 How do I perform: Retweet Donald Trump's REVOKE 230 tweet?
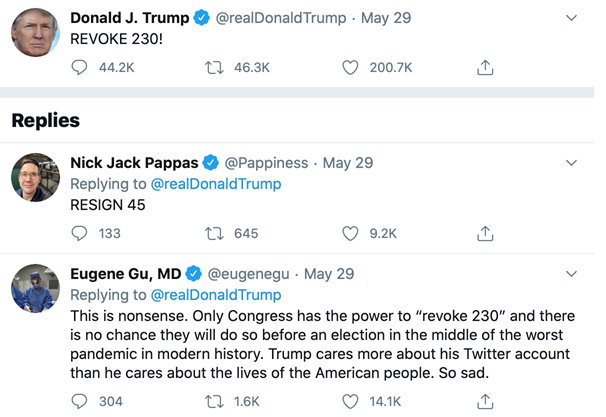tap(213, 68)
